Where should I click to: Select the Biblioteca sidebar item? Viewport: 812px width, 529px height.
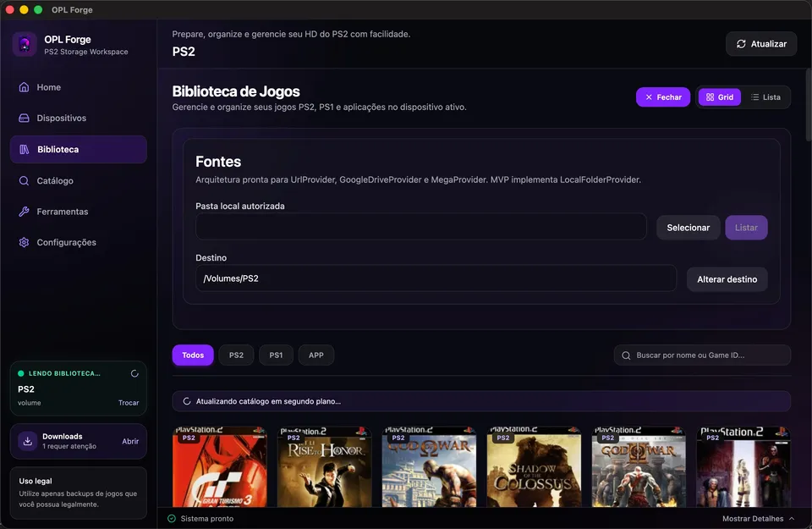(x=78, y=149)
